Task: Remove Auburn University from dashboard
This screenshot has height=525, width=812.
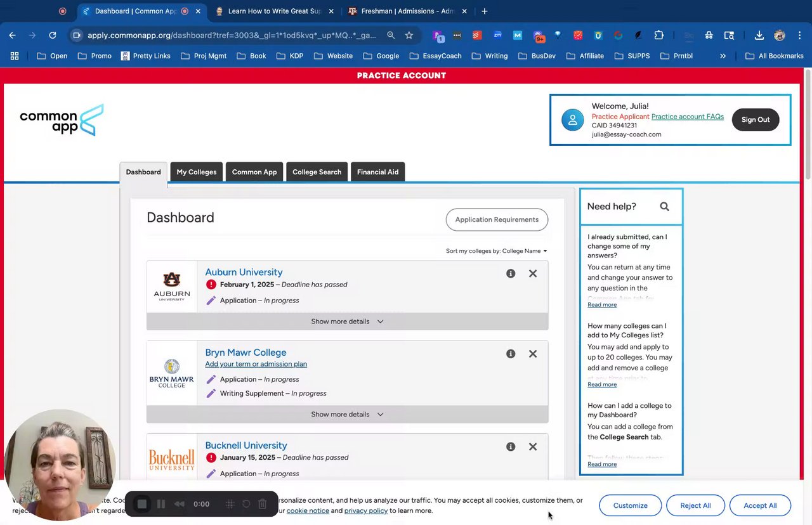Action: 533,273
